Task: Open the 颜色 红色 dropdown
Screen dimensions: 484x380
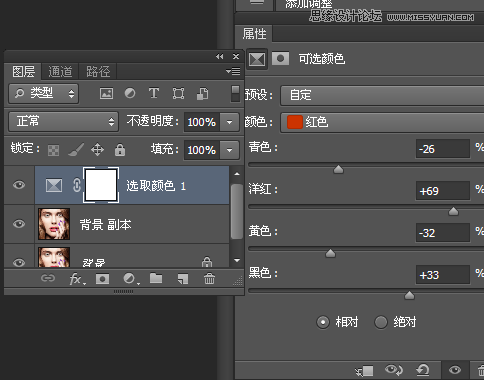Action: 382,122
